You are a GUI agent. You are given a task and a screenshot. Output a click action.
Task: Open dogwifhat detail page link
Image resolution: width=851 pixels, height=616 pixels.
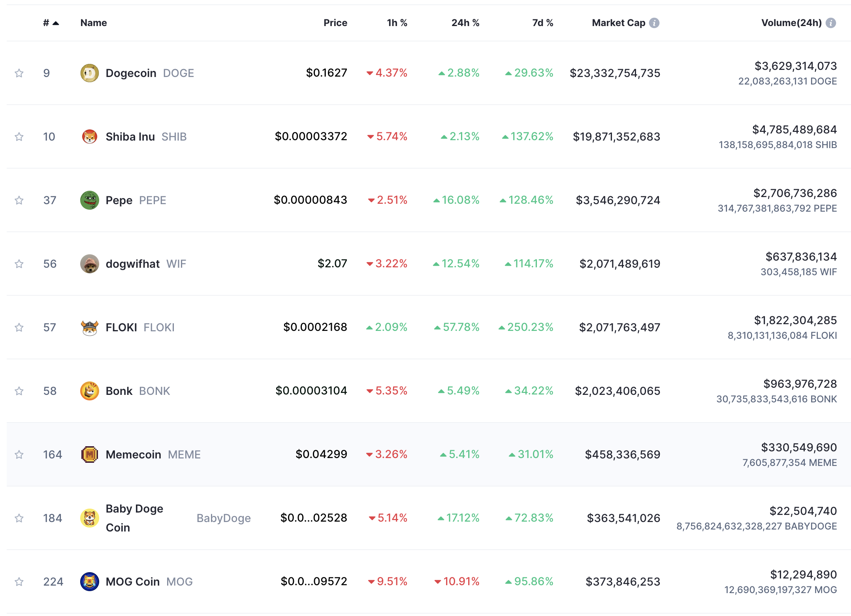[x=133, y=264]
